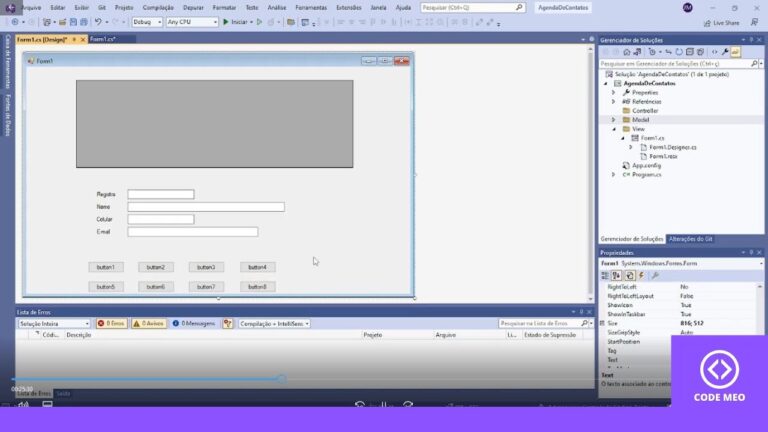This screenshot has width=768, height=432.
Task: Open the Depurar menu
Action: [x=193, y=8]
